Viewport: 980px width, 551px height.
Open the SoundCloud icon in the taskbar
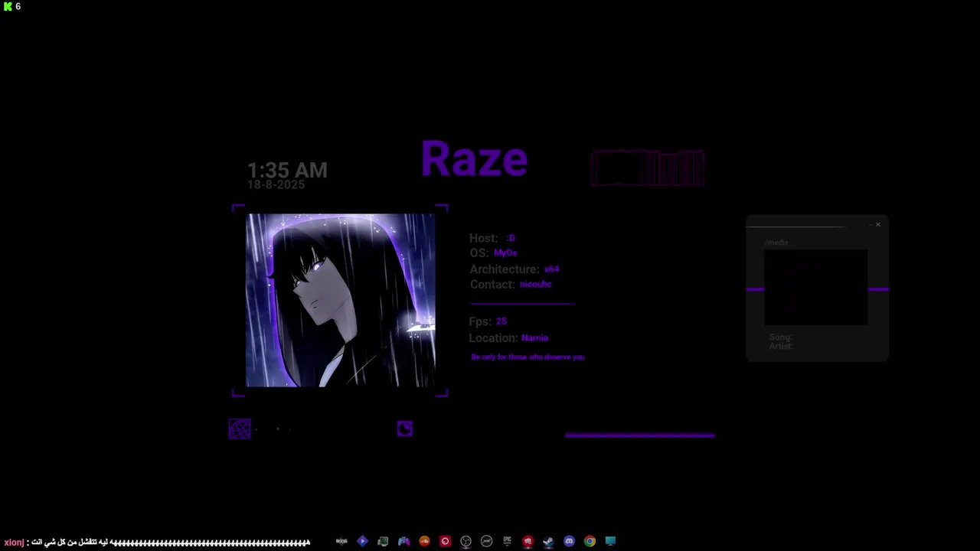424,541
